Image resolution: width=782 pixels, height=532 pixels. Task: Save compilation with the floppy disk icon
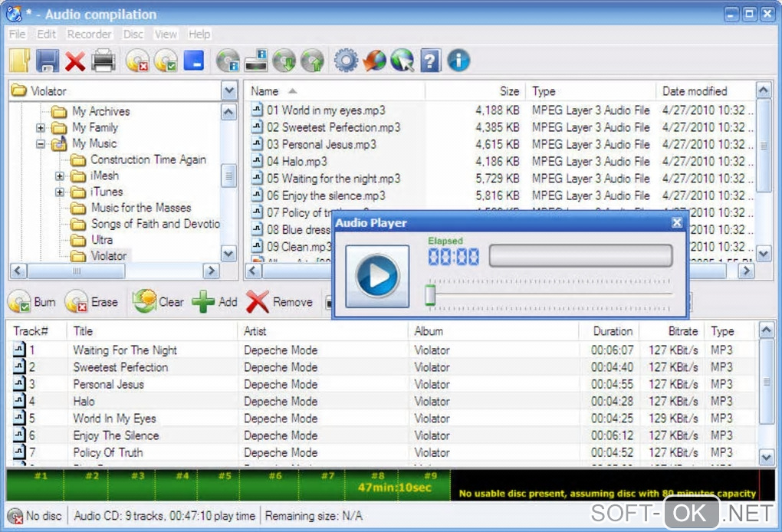48,61
